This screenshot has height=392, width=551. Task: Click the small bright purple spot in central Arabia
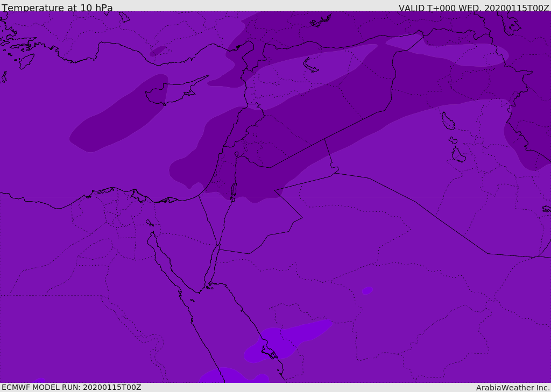click(367, 290)
